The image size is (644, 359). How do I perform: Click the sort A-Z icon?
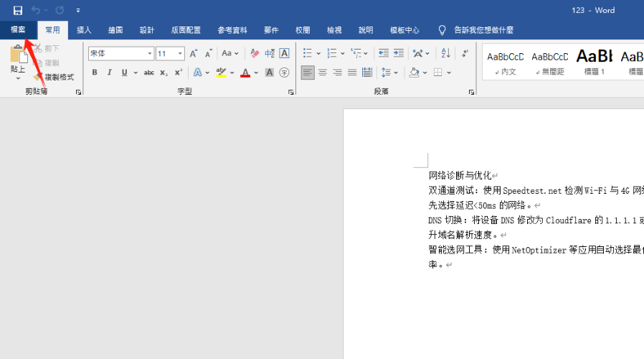click(445, 53)
